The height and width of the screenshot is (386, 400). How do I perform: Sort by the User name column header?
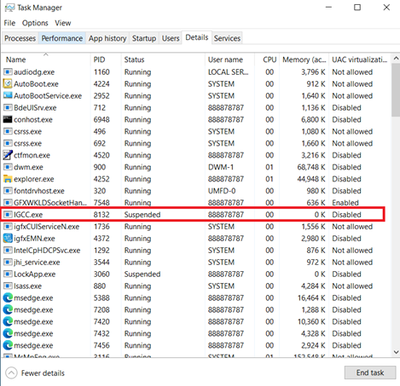tap(230, 59)
